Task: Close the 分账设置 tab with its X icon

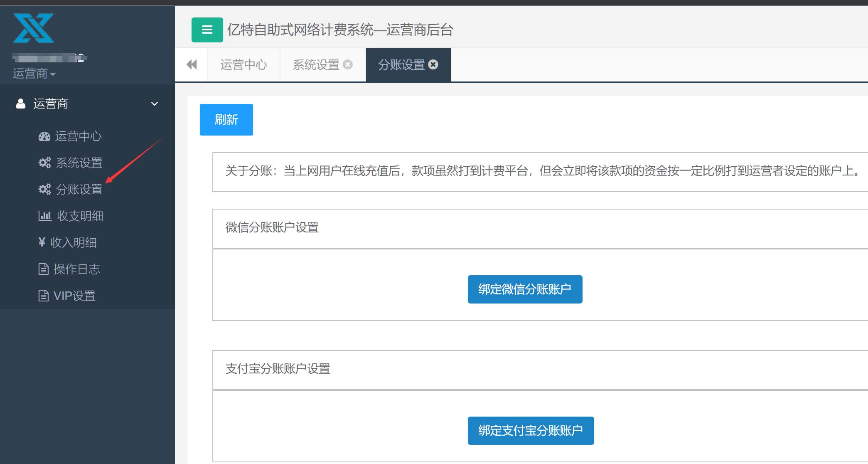Action: 433,64
